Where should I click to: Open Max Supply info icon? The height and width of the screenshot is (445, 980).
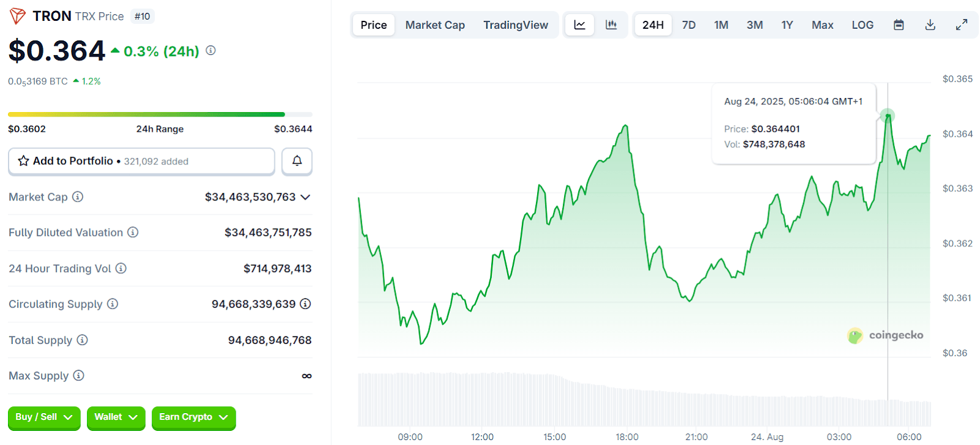(x=79, y=375)
